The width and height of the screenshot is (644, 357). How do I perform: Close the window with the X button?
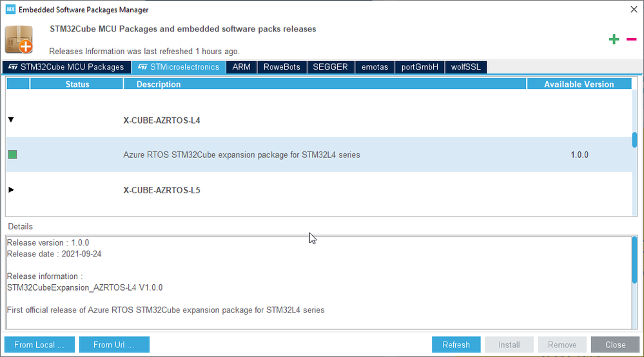coord(634,9)
